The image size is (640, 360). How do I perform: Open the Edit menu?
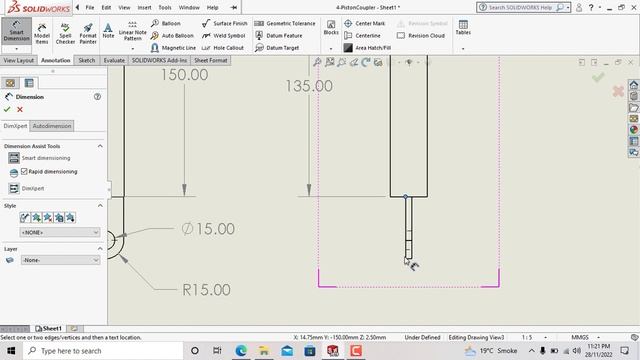click(107, 7)
